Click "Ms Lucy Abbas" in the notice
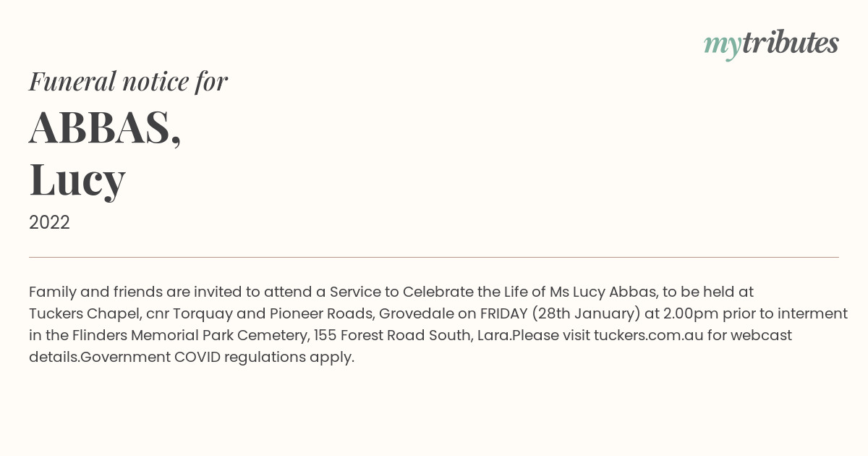The height and width of the screenshot is (456, 868). [603, 292]
